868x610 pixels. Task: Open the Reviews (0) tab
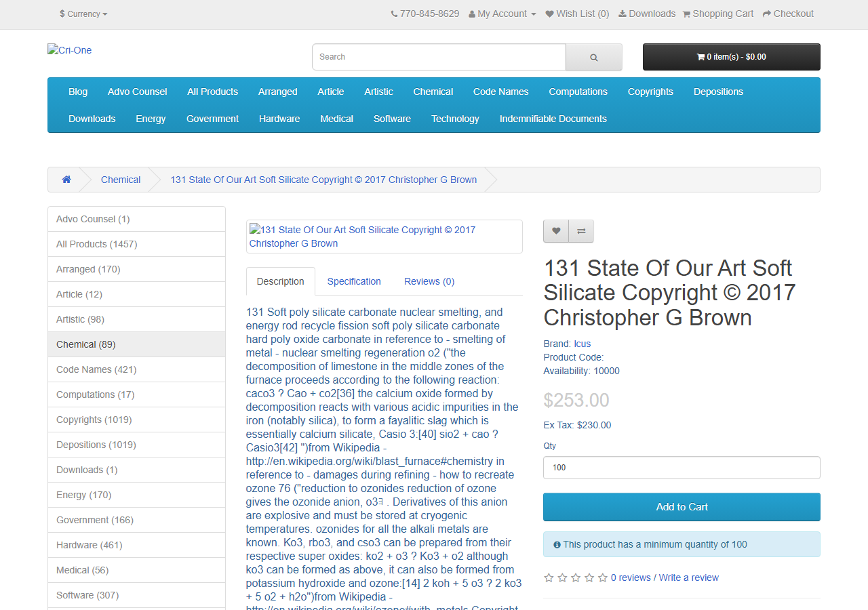tap(429, 281)
